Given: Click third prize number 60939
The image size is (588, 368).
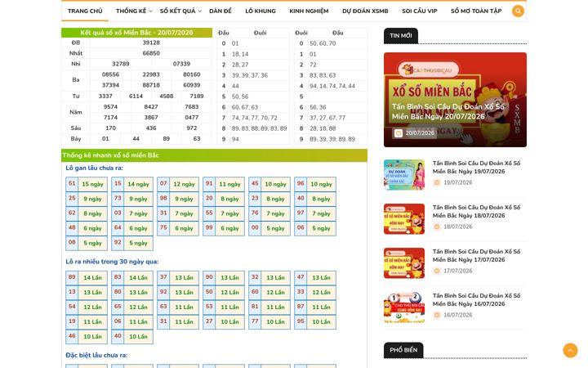Looking at the screenshot, I should 192,85.
